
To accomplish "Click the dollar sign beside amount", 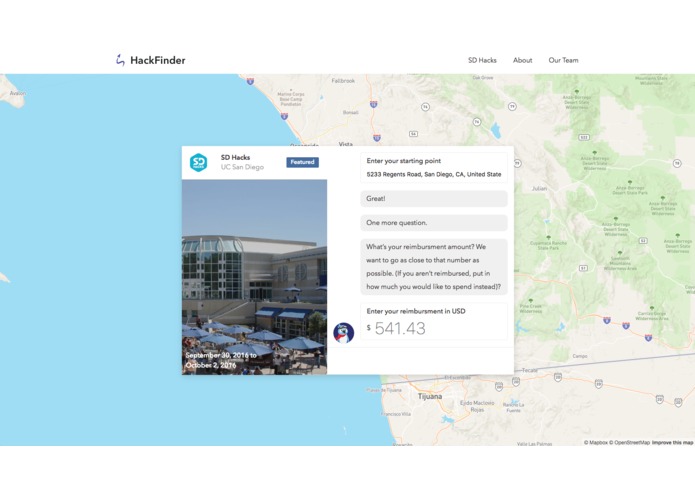I will 369,328.
